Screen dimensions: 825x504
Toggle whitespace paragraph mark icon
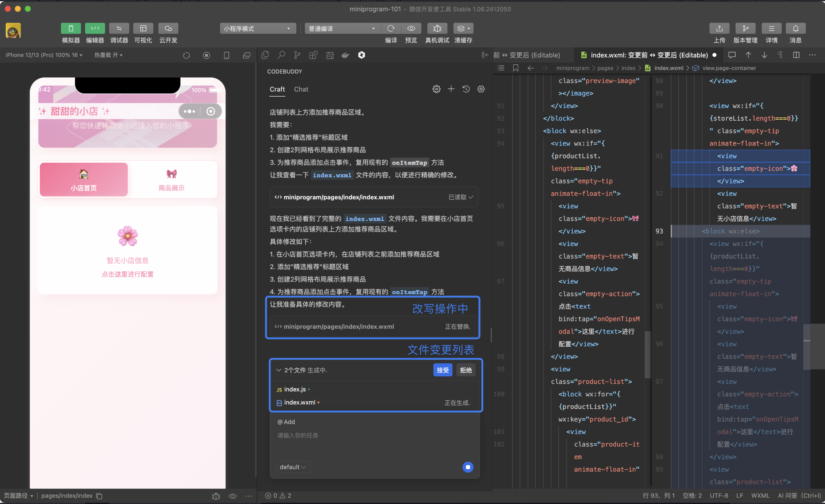tap(780, 55)
